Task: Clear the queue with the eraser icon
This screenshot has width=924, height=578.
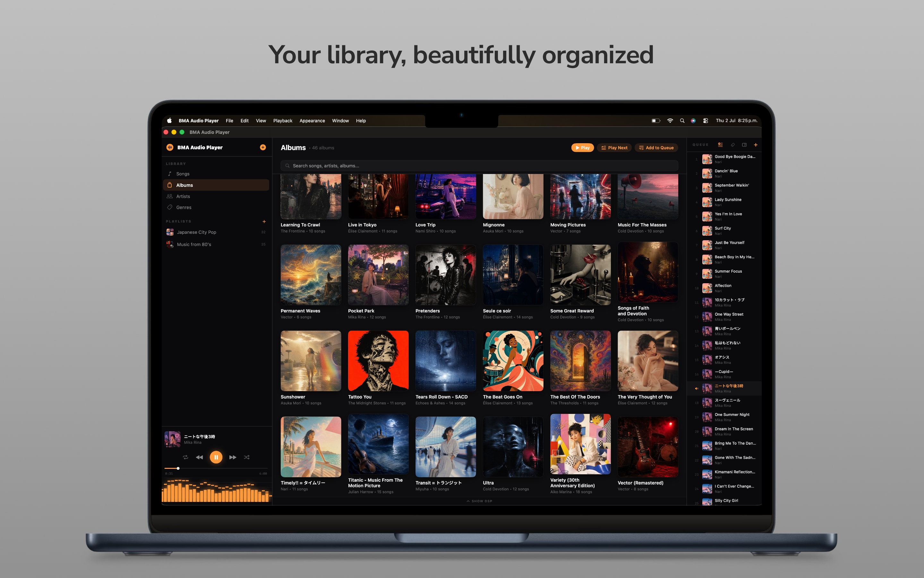Action: coord(733,145)
